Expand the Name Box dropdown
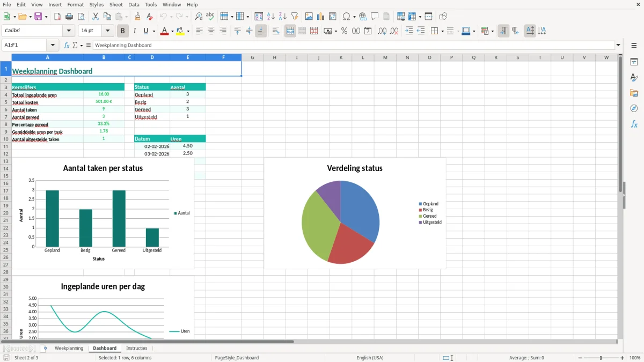Screen dimensions: 644x362 point(53,45)
